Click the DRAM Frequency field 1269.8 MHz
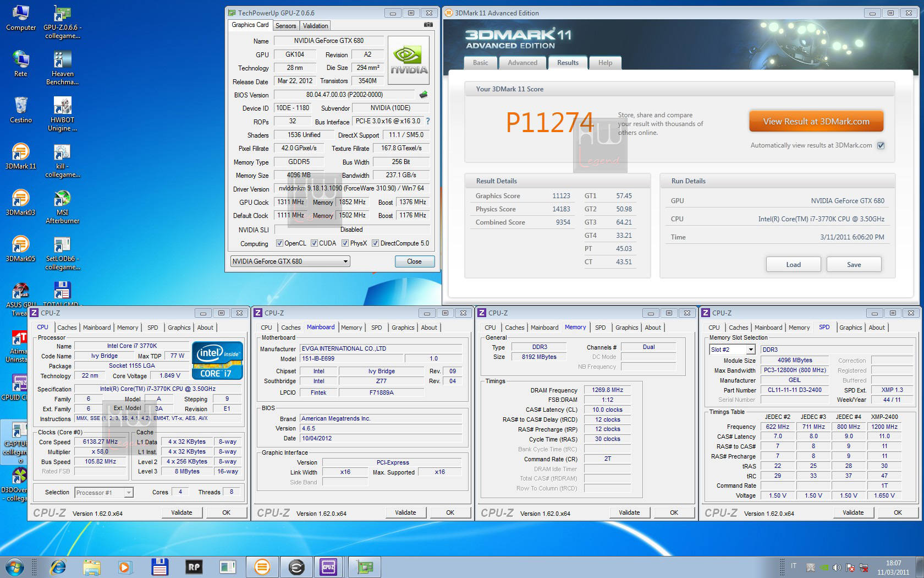The height and width of the screenshot is (578, 924). point(607,390)
